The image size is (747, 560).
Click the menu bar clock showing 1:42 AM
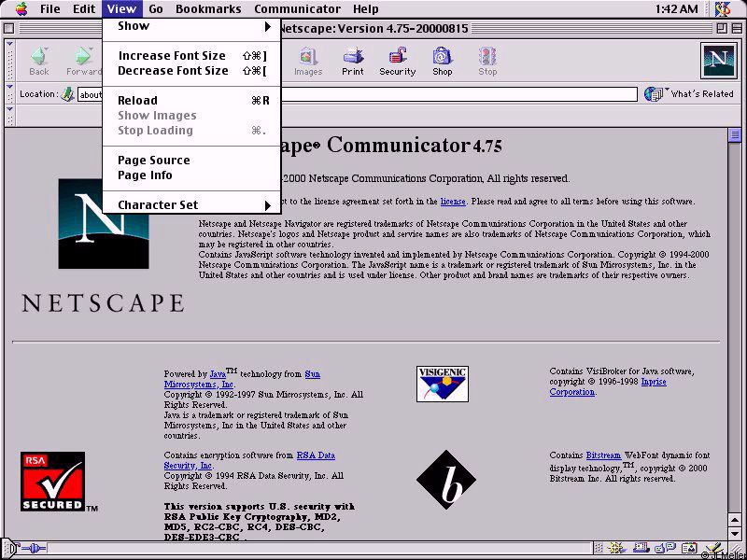(676, 8)
